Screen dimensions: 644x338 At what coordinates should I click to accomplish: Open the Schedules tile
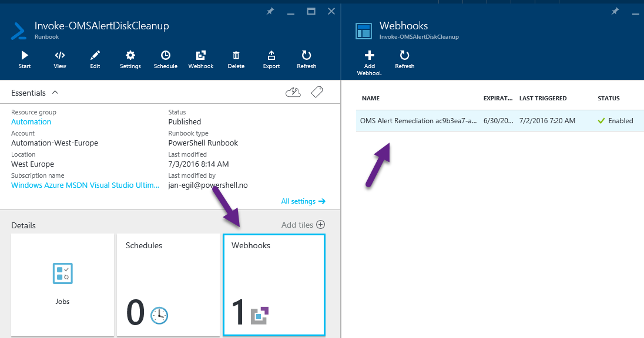pyautogui.click(x=168, y=285)
